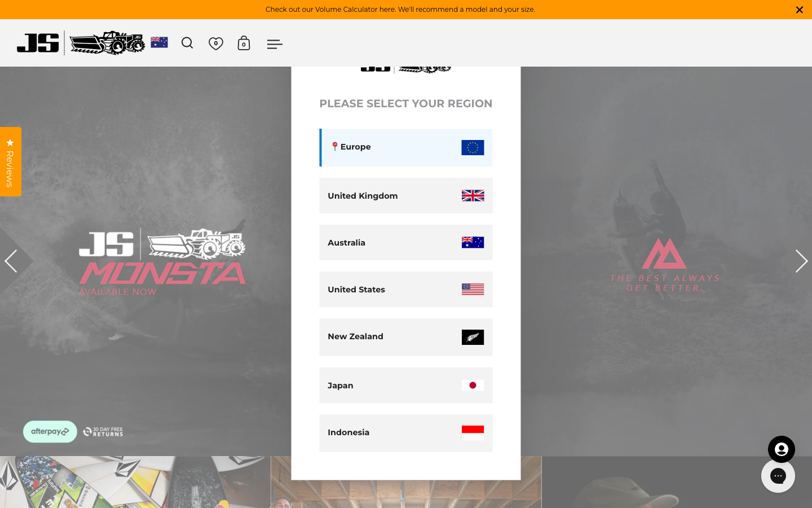
Task: Click the JS logo in the header
Action: point(38,43)
